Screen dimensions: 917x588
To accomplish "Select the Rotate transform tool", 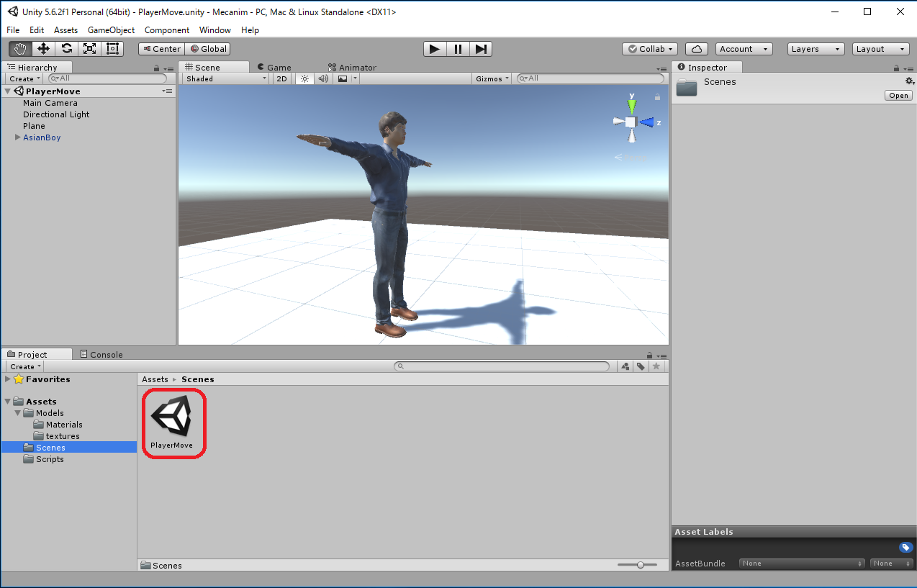I will pyautogui.click(x=66, y=49).
